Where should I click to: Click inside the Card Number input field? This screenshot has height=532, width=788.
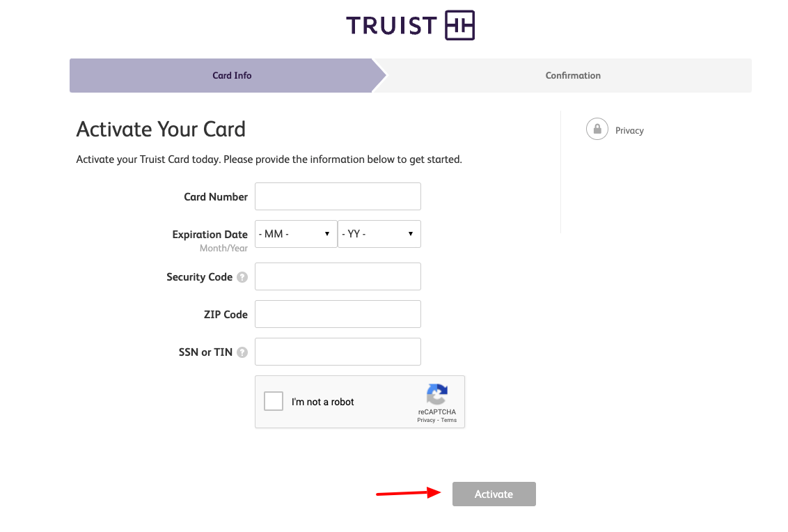coord(338,196)
